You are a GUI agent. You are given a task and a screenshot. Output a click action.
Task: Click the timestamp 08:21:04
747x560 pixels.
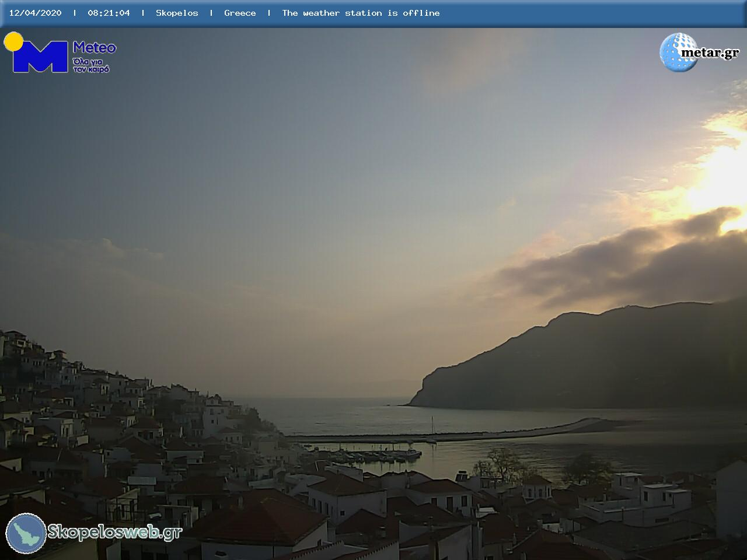coord(109,13)
